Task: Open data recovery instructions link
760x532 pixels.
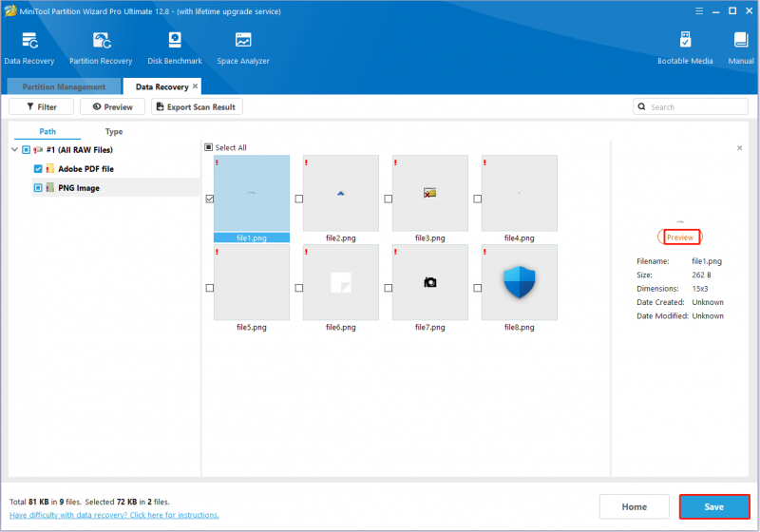Action: point(114,515)
